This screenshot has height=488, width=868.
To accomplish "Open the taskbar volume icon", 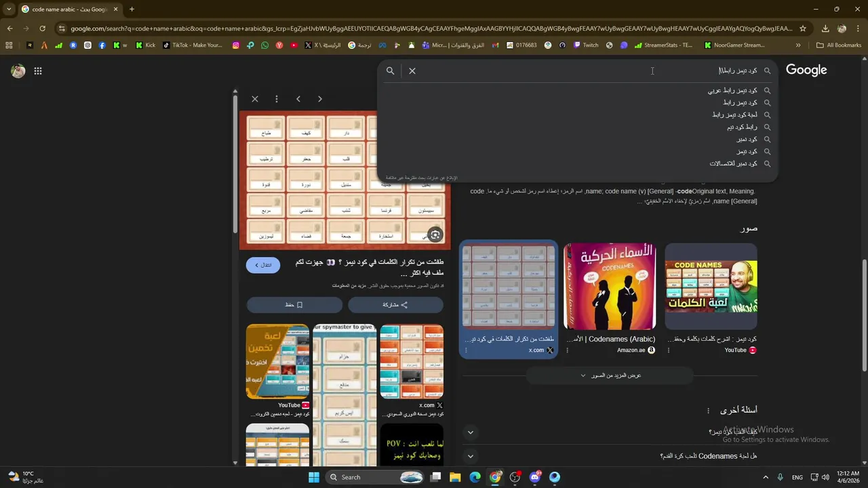I will coord(825,477).
